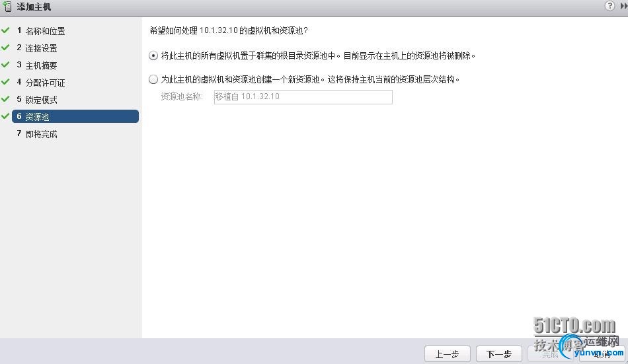Open step 1 名称和位置

(41, 31)
